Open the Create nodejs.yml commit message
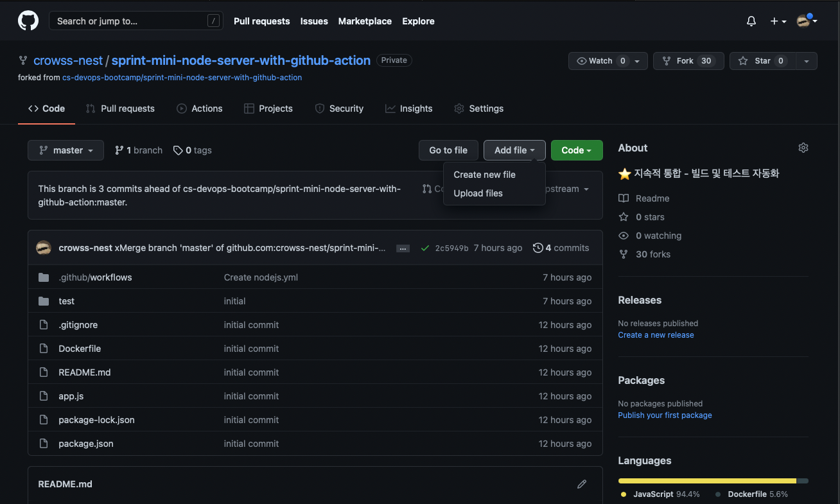This screenshot has width=840, height=504. pos(261,277)
